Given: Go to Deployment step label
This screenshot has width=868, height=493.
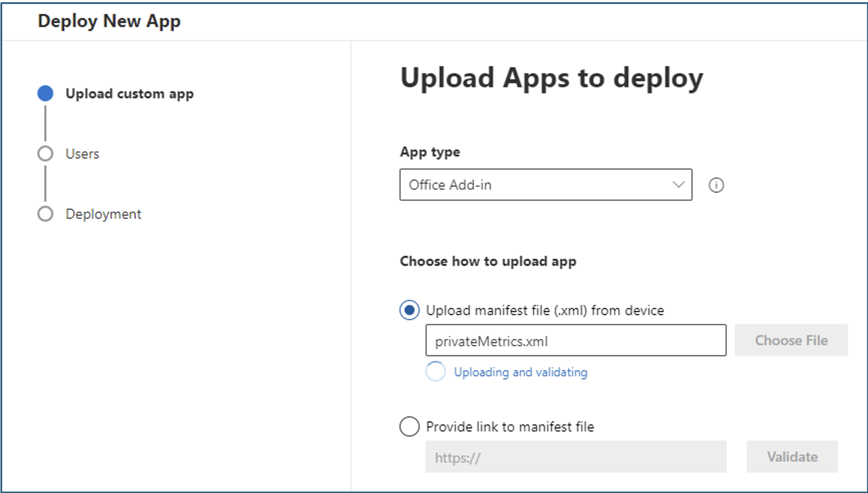Looking at the screenshot, I should coord(103,214).
